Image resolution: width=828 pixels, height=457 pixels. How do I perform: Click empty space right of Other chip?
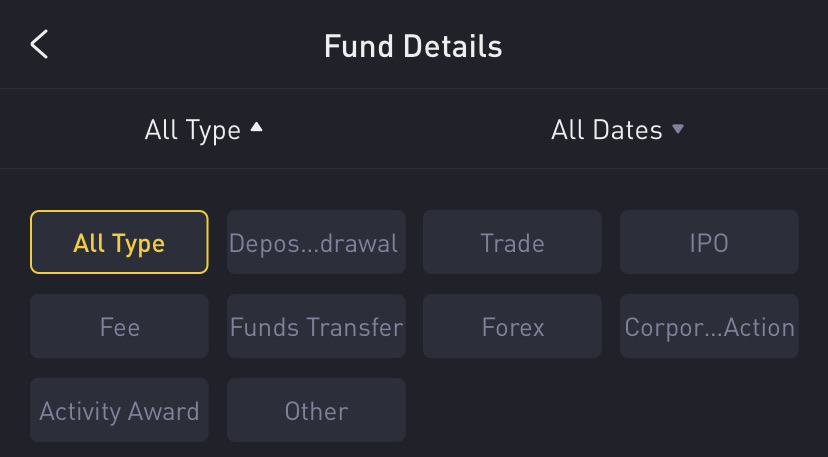tap(610, 410)
